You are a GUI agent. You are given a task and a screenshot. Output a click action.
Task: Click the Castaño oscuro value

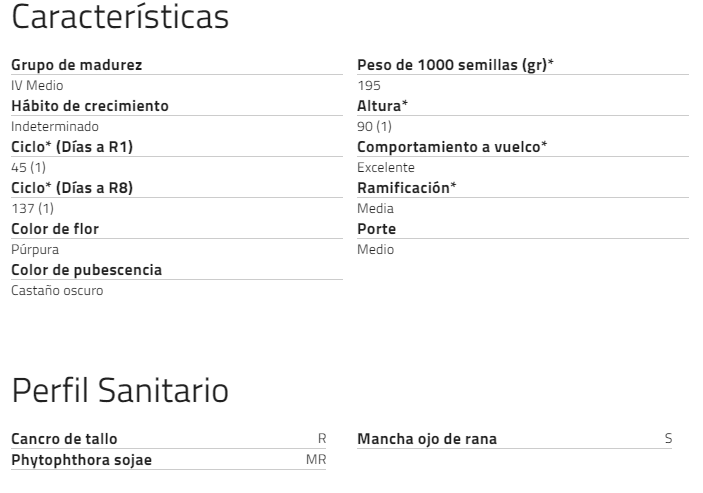[x=57, y=291]
